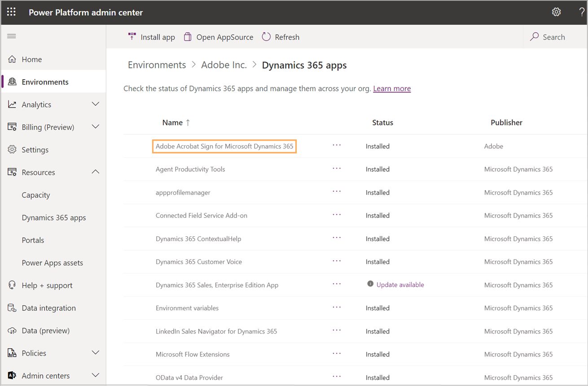Select the Agent Productivity Tools row name
Screen dimensions: 588x386
tap(190, 169)
